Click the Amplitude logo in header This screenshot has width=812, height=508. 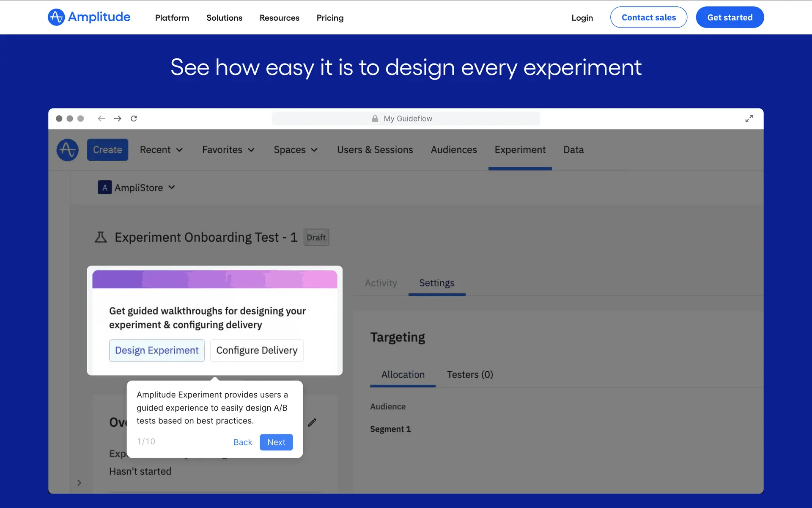(x=89, y=17)
